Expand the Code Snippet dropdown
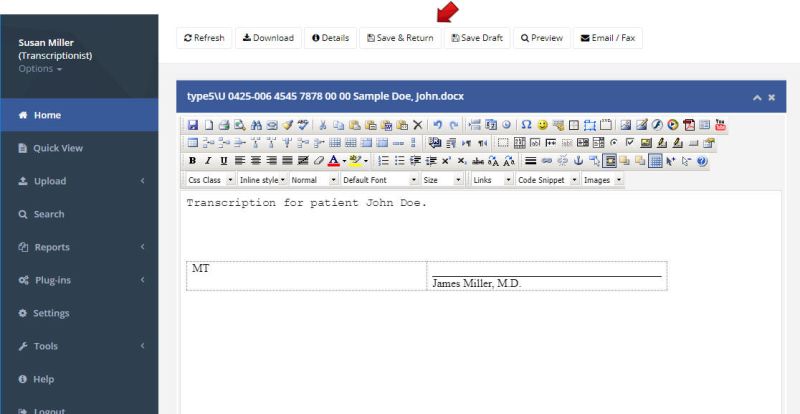The height and width of the screenshot is (414, 800). coord(546,180)
